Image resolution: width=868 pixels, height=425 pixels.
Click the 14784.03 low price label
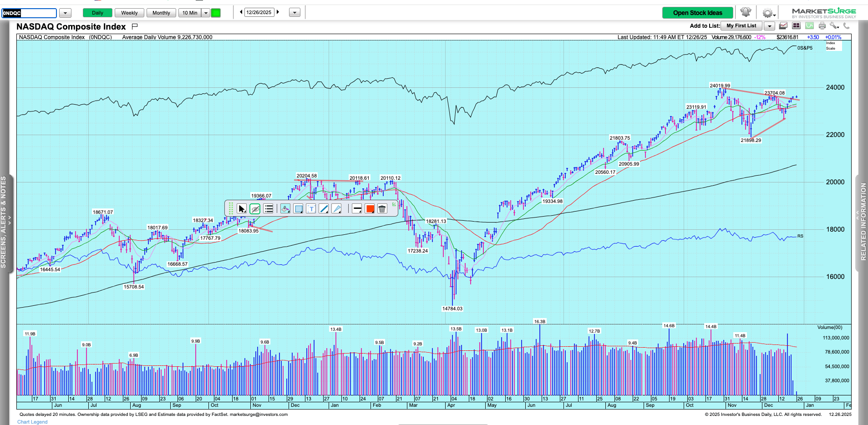(452, 309)
